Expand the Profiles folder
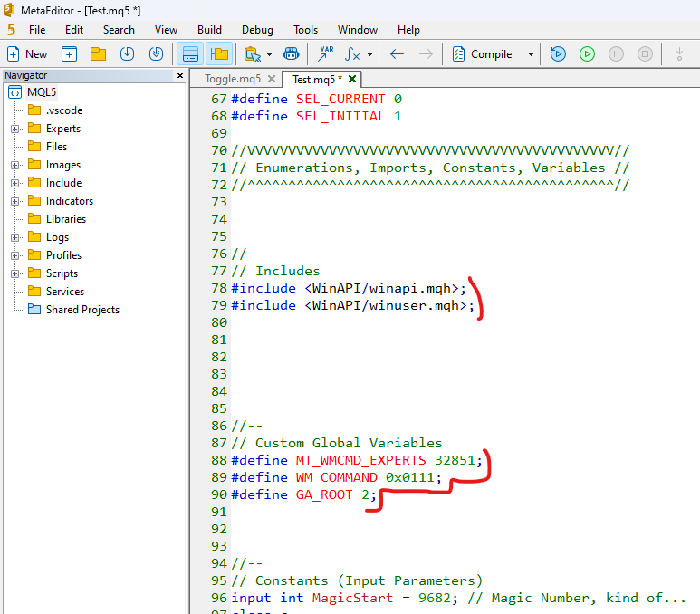This screenshot has width=700, height=614. 14,255
